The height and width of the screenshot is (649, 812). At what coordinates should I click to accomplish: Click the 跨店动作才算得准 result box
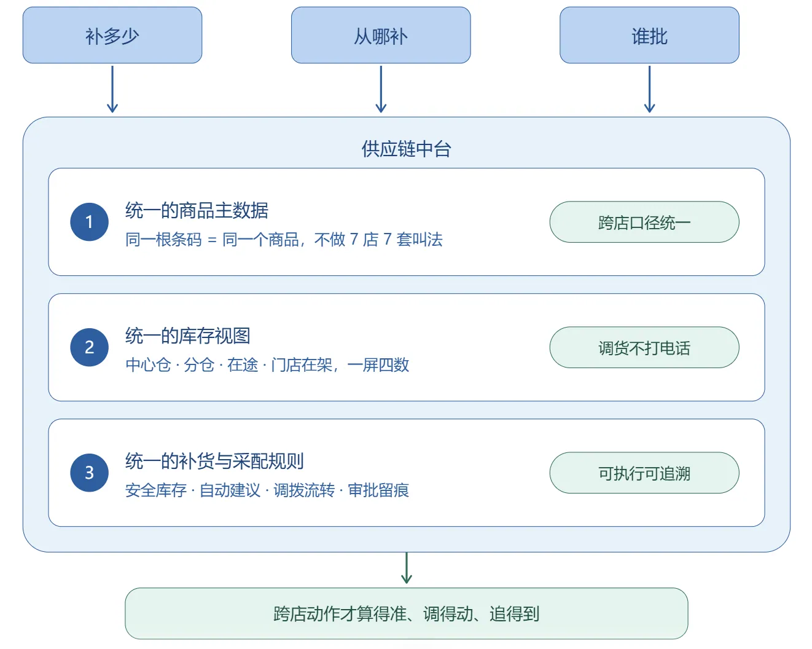point(406,613)
